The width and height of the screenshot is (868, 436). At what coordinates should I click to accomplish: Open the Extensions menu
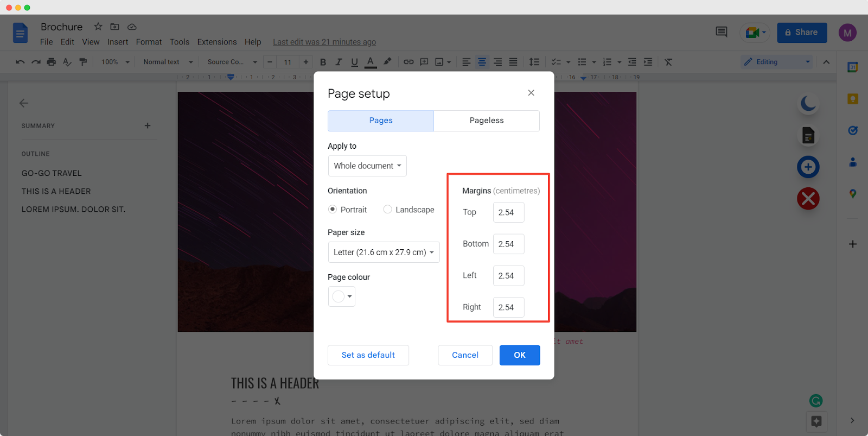pos(217,42)
